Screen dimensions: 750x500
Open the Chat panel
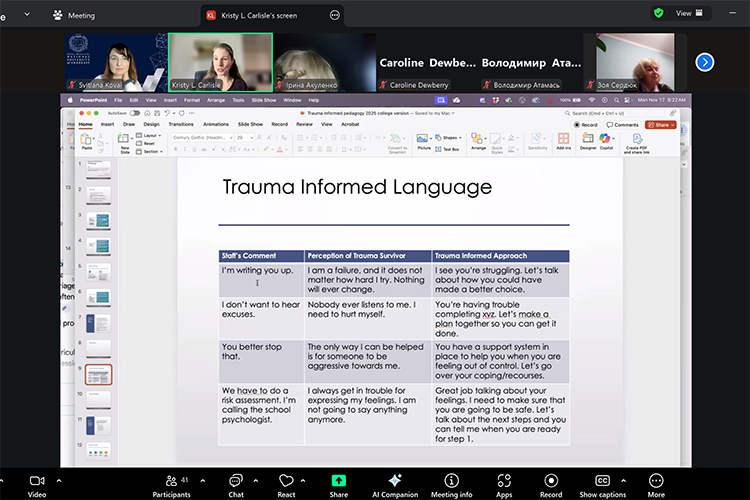coord(236,482)
